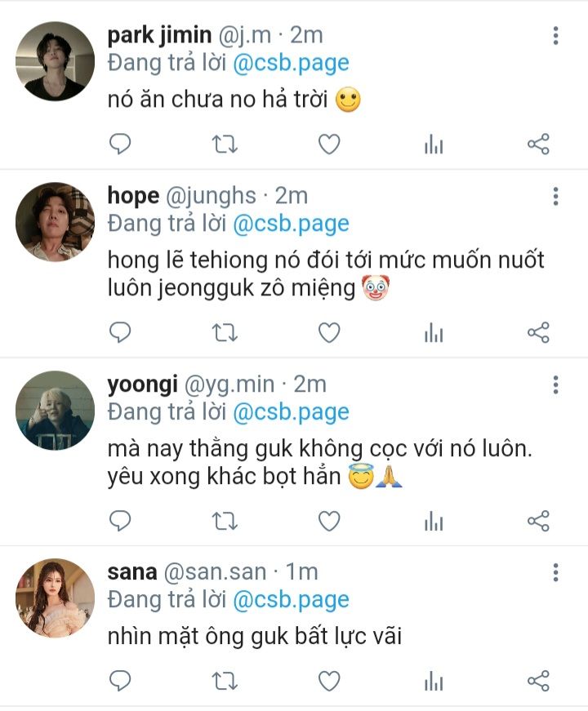Retweet yoongi's reply
This screenshot has height=711, width=588.
pyautogui.click(x=225, y=520)
